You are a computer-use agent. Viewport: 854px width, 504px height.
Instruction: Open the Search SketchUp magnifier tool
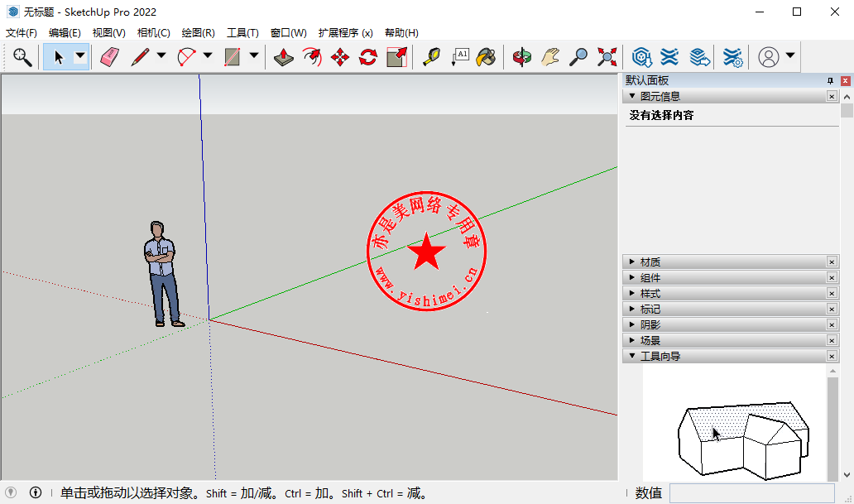point(22,56)
